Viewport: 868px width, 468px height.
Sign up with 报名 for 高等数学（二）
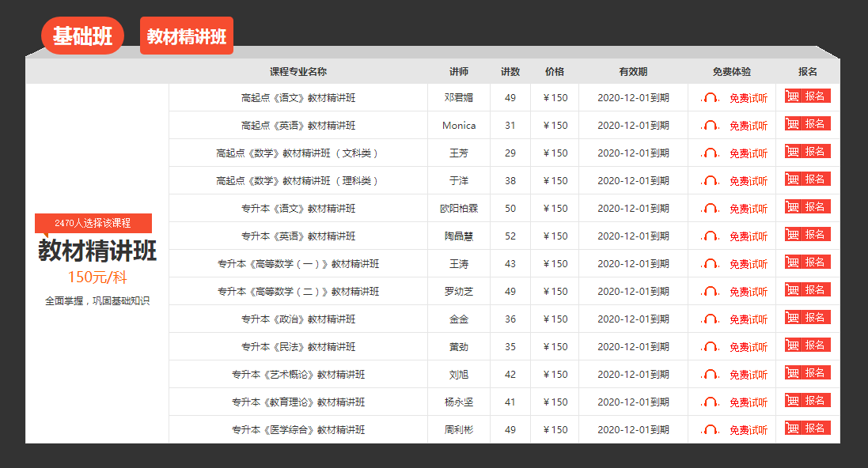(x=808, y=290)
